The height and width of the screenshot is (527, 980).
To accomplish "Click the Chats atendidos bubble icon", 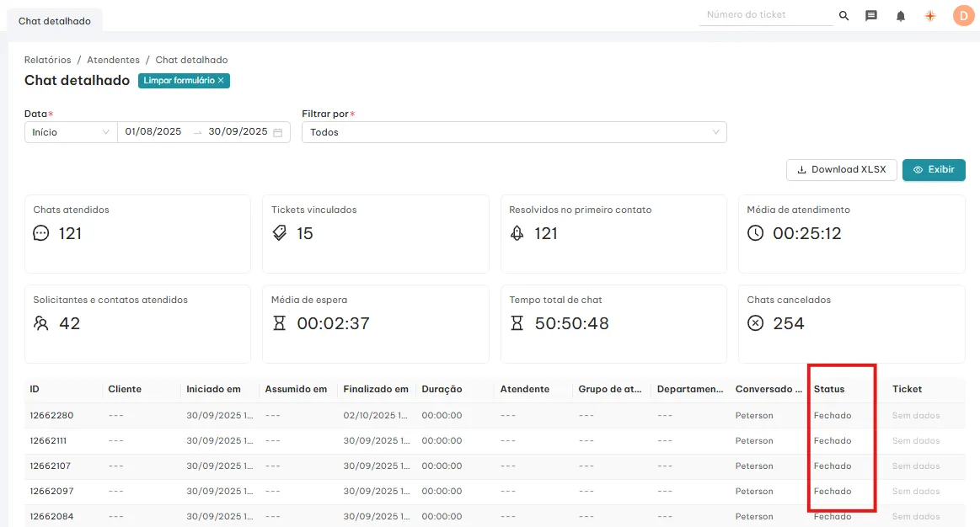I will pyautogui.click(x=41, y=233).
